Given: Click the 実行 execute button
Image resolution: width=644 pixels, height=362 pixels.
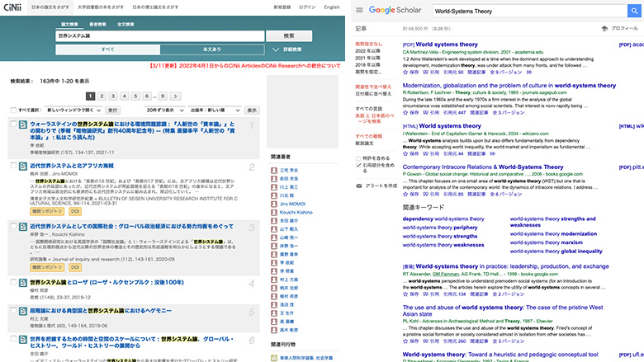Looking at the screenshot, I should coord(112,110).
